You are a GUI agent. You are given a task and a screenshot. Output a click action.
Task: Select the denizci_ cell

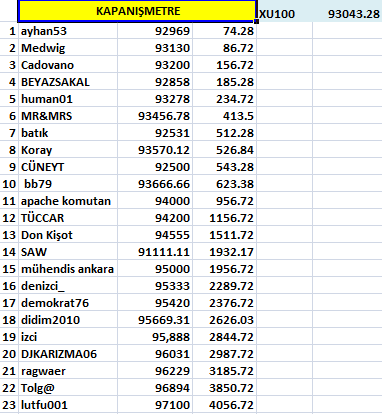point(68,286)
